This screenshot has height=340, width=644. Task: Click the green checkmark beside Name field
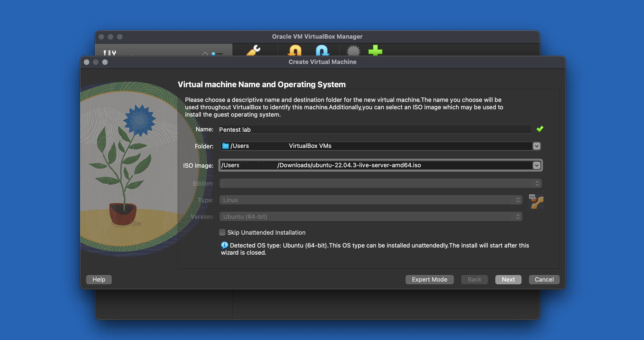pos(540,129)
